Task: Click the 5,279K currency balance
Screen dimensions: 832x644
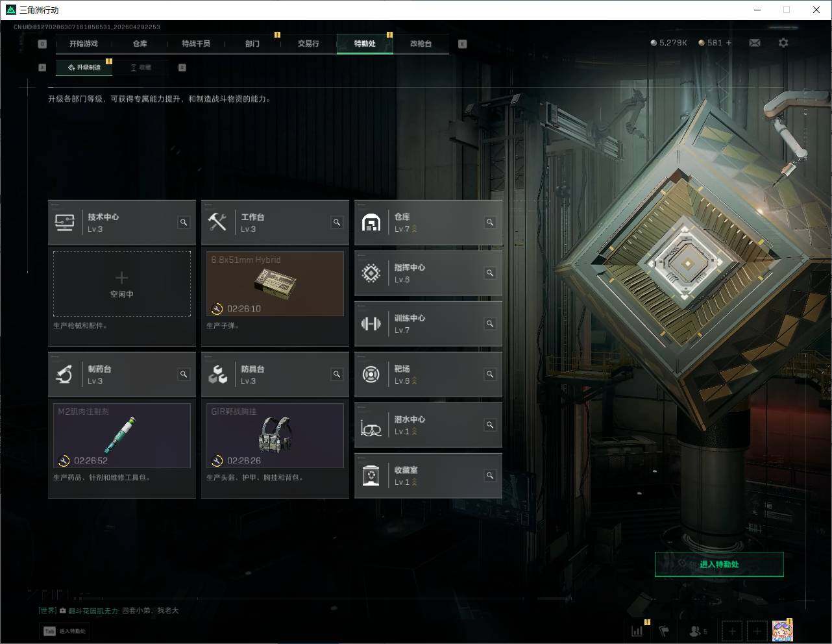Action: (x=668, y=43)
